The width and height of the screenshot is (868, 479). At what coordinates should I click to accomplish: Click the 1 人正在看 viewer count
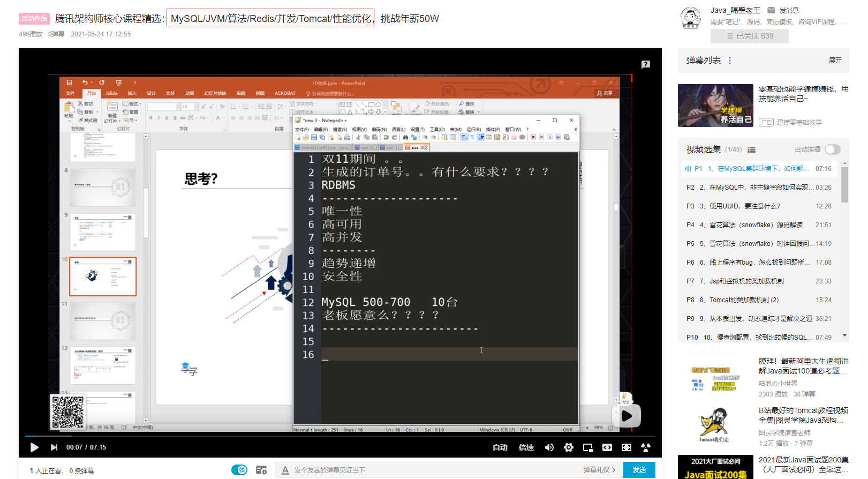pos(46,470)
